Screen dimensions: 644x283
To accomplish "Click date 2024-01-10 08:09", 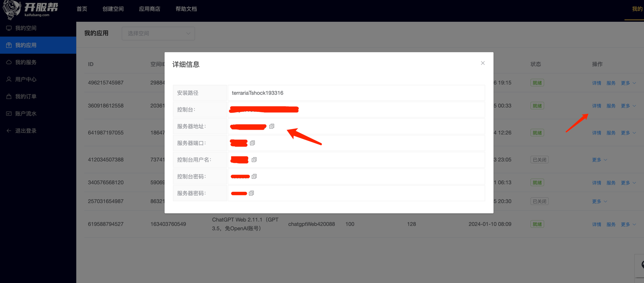I will 490,224.
